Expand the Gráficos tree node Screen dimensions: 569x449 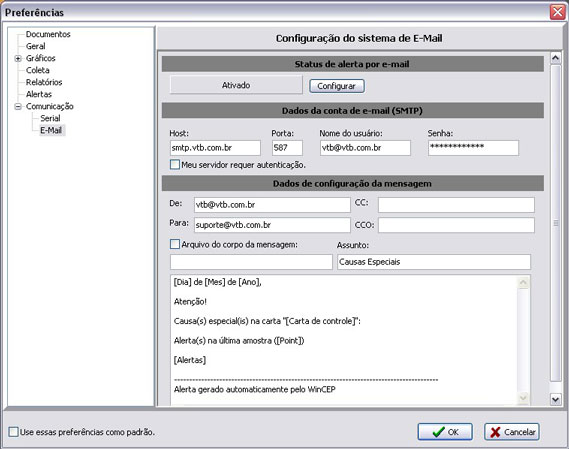coord(18,58)
